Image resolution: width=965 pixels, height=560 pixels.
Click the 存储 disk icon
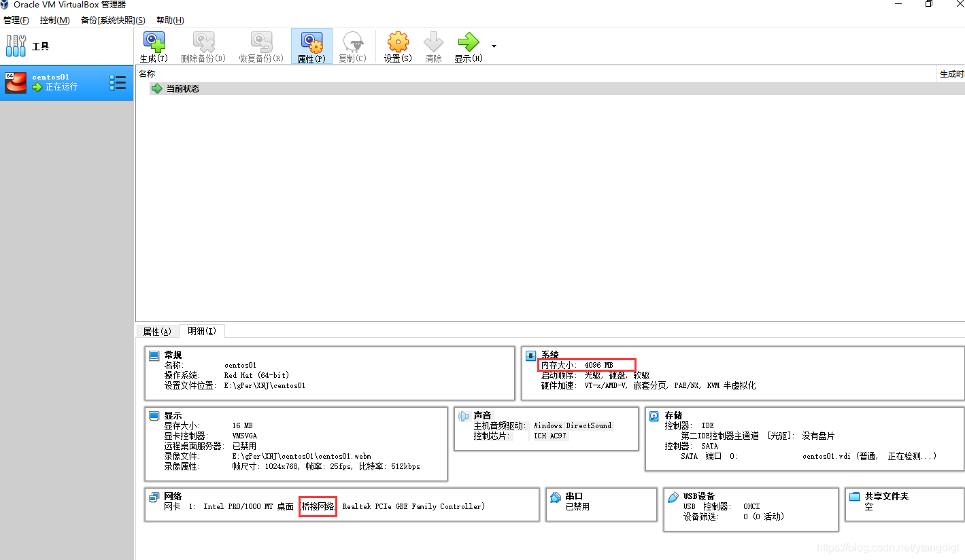coord(654,416)
